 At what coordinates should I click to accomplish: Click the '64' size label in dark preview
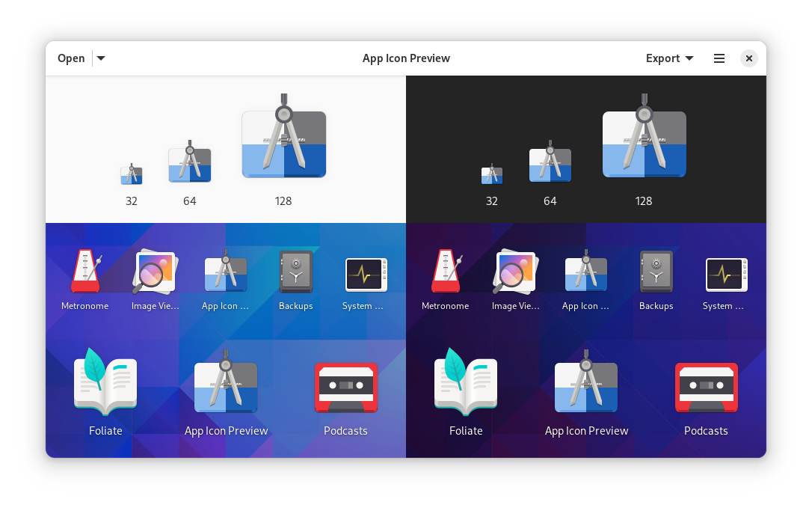[x=550, y=201]
